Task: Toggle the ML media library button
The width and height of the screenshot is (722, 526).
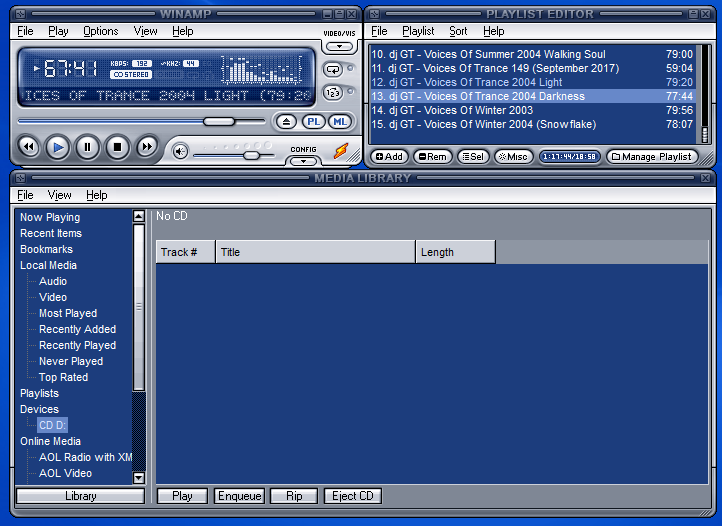Action: (x=340, y=122)
